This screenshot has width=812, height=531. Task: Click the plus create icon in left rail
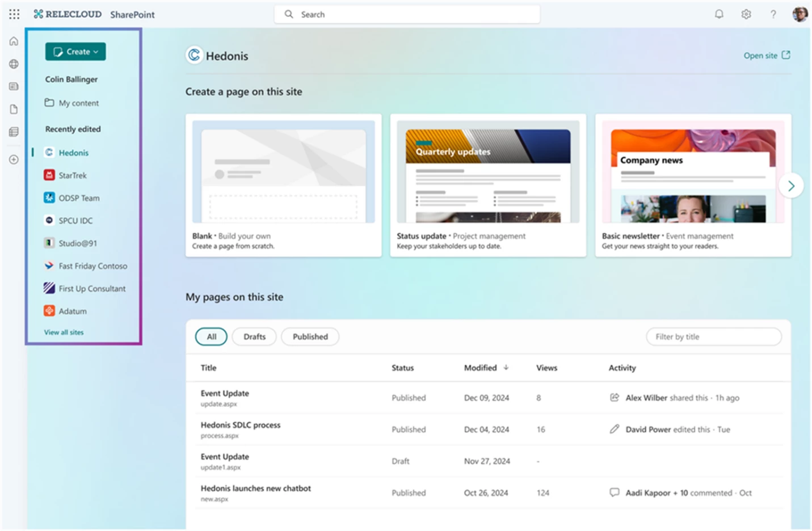[14, 159]
